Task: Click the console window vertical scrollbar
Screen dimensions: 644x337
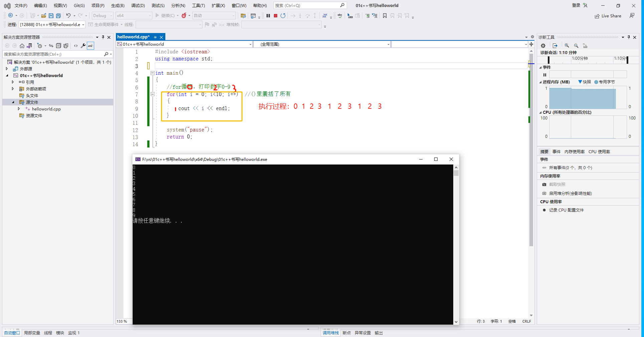Action: (x=456, y=244)
